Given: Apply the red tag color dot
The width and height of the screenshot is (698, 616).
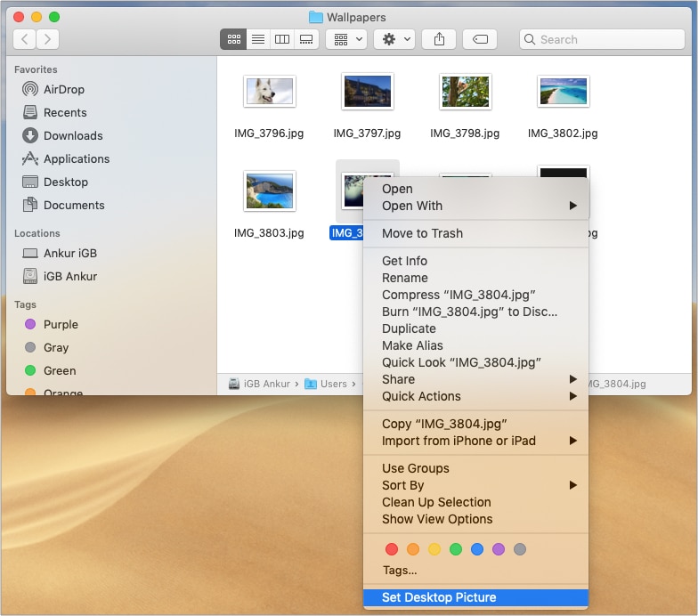Looking at the screenshot, I should coord(391,549).
